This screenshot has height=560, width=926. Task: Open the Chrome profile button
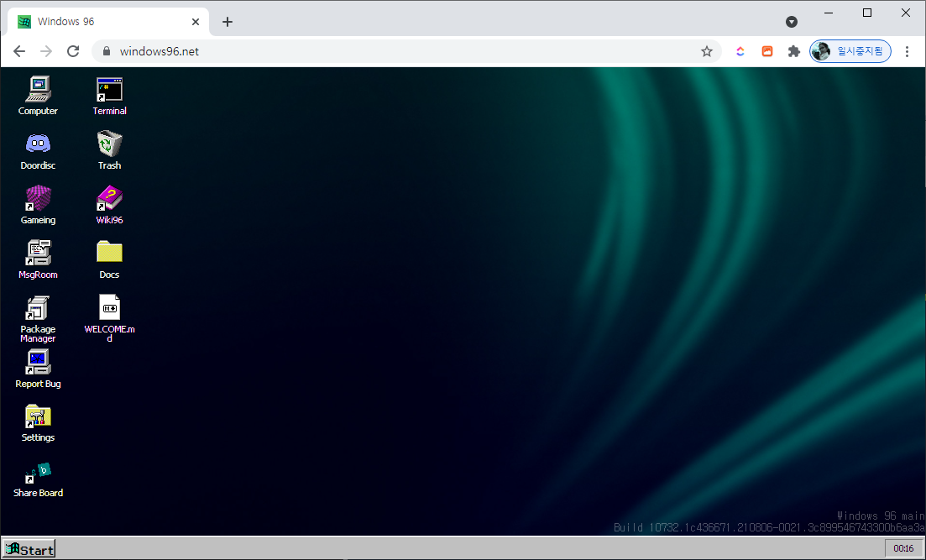coord(850,51)
